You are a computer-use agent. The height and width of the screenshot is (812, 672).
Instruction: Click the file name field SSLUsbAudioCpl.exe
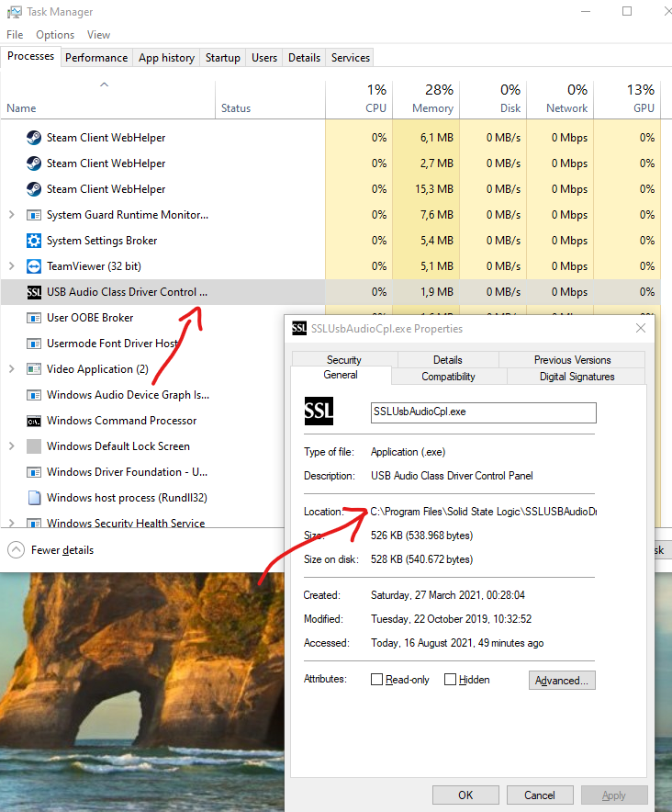pyautogui.click(x=484, y=412)
